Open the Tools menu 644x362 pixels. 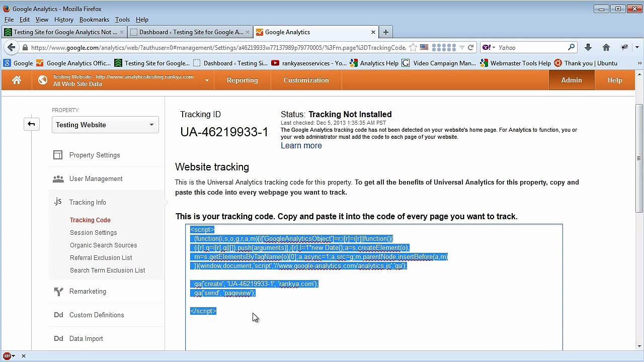tap(122, 19)
